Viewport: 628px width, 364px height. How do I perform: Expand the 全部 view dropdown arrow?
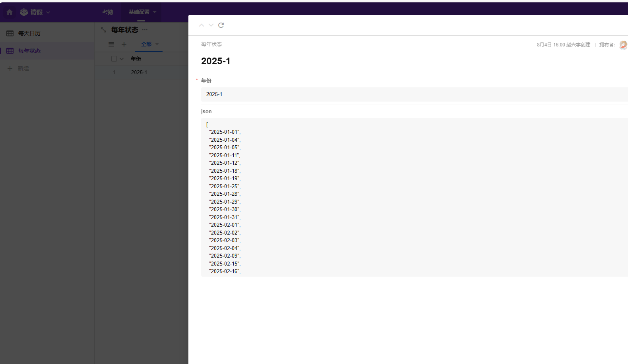[x=157, y=44]
